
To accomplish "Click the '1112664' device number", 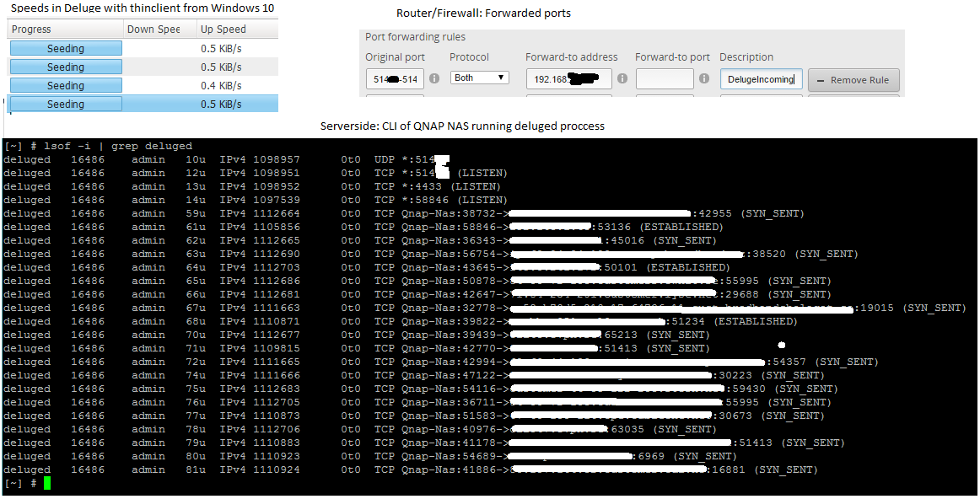I will click(277, 213).
